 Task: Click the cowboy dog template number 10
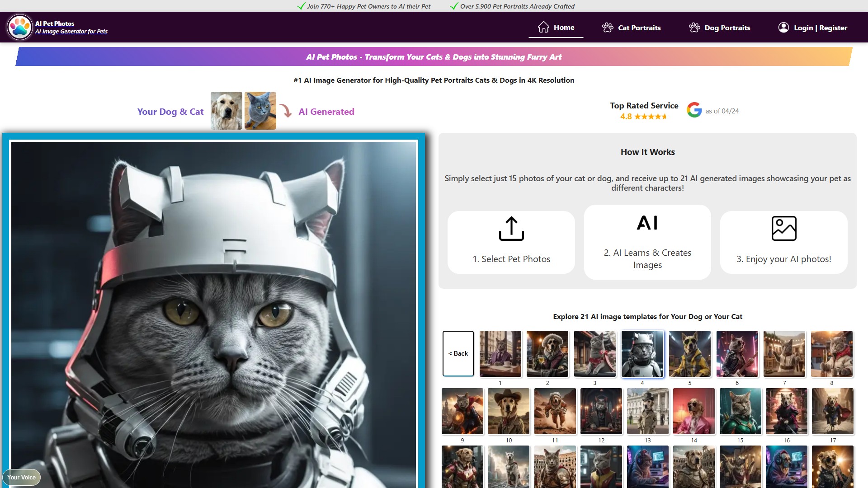(x=509, y=411)
